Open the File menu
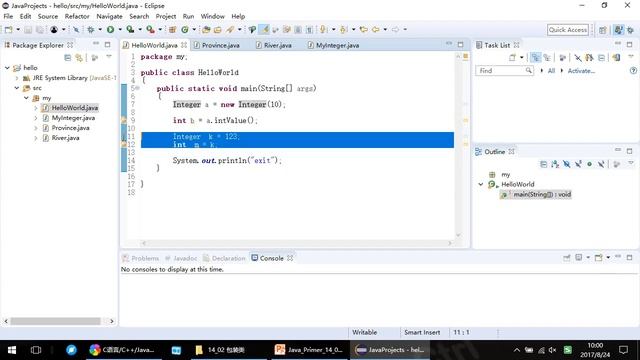This screenshot has width=640, height=360. click(x=8, y=16)
